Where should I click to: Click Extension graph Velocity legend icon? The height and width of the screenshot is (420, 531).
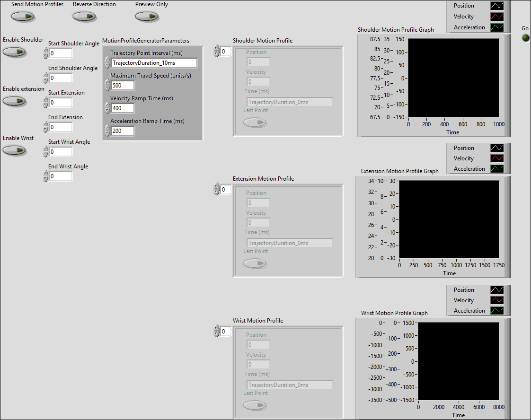497,158
